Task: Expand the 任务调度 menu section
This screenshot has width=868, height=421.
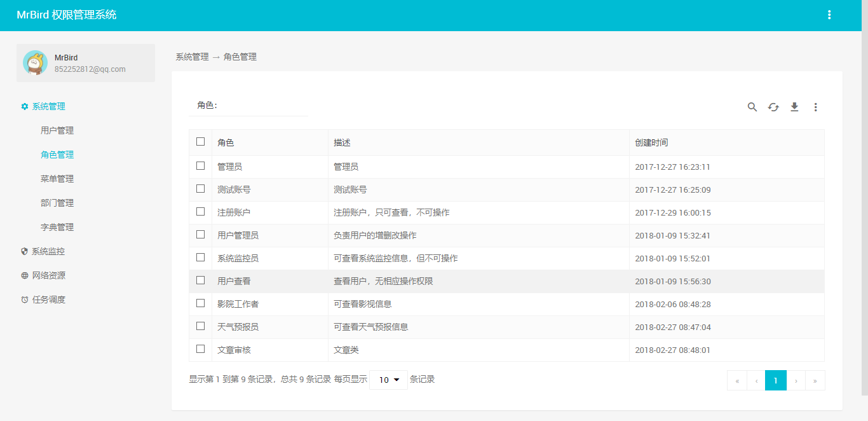Action: tap(48, 300)
